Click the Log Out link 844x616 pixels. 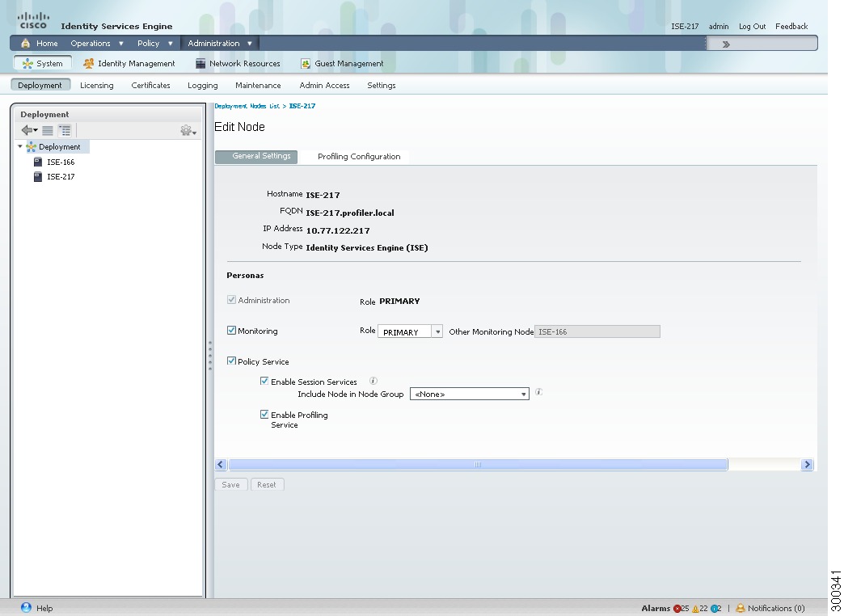click(752, 27)
